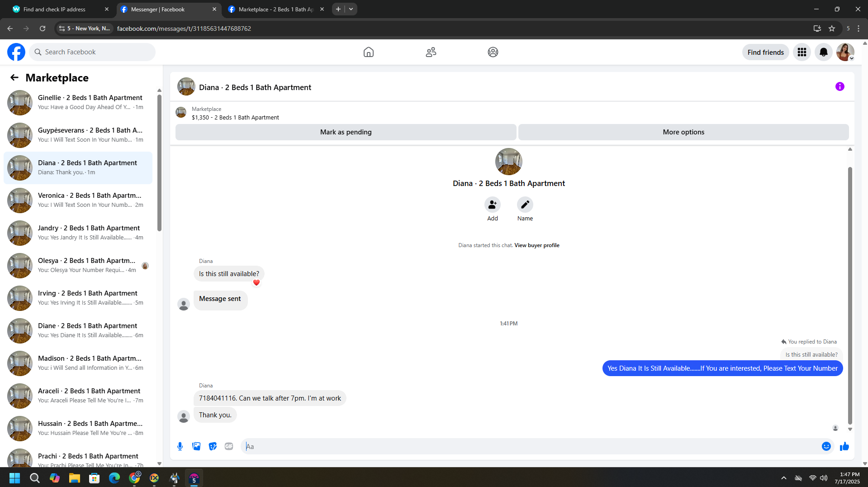Viewport: 868px width, 487px height.
Task: Open the Marketplace listing thumbnail in header
Action: tap(181, 113)
